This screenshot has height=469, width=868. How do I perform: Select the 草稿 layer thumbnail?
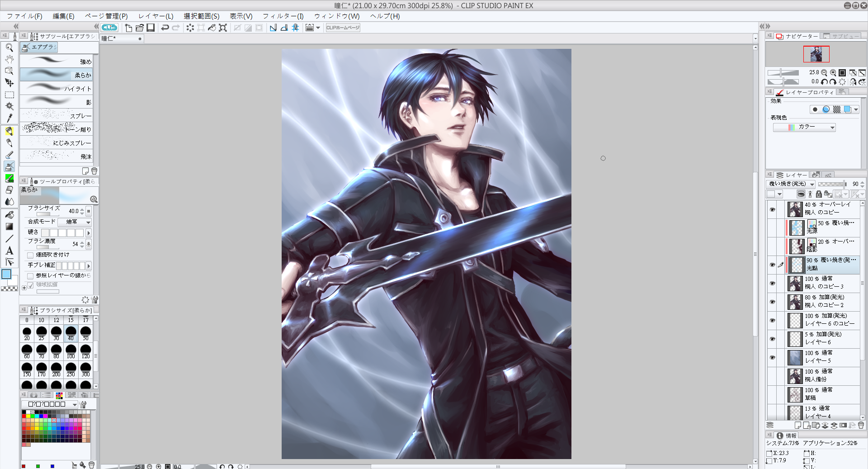(x=795, y=394)
